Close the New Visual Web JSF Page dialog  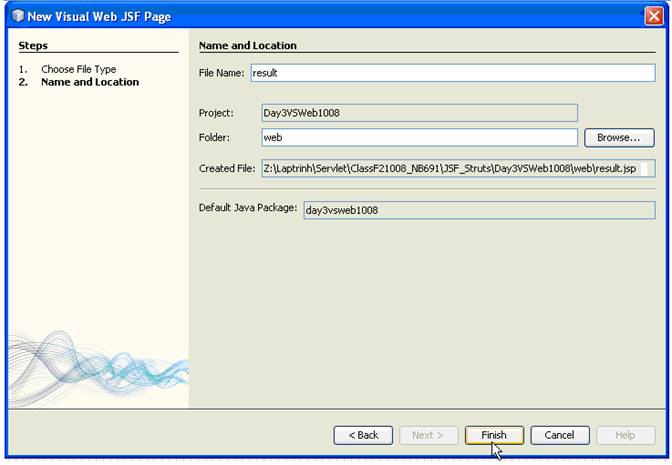point(654,16)
